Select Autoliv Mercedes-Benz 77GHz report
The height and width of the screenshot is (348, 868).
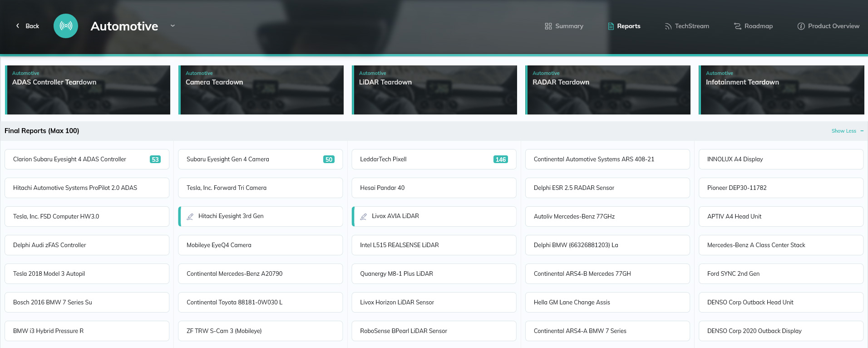[607, 216]
